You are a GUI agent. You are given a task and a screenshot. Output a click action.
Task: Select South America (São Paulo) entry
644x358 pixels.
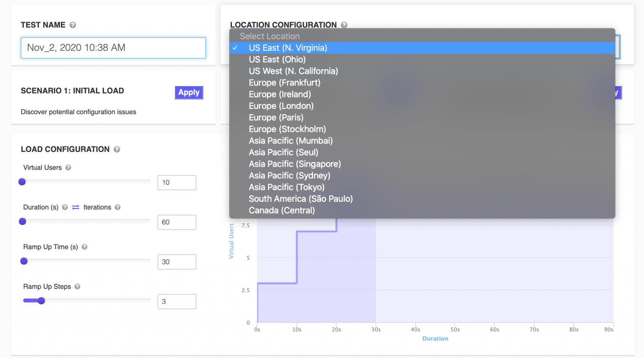point(301,199)
